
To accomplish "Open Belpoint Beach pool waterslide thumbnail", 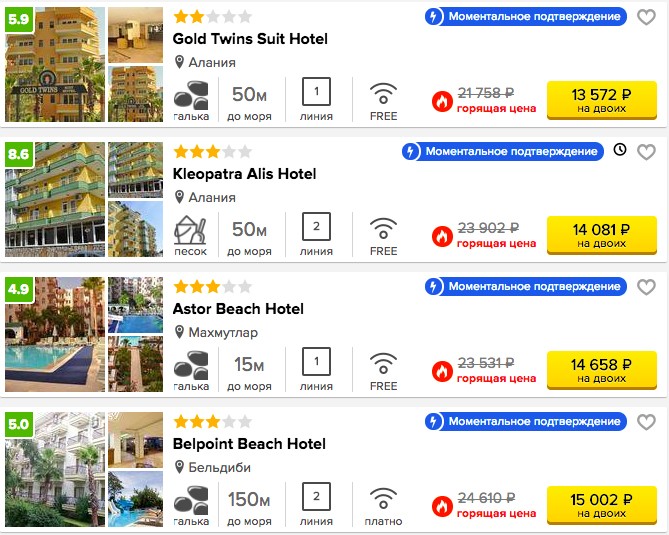I will tap(135, 499).
